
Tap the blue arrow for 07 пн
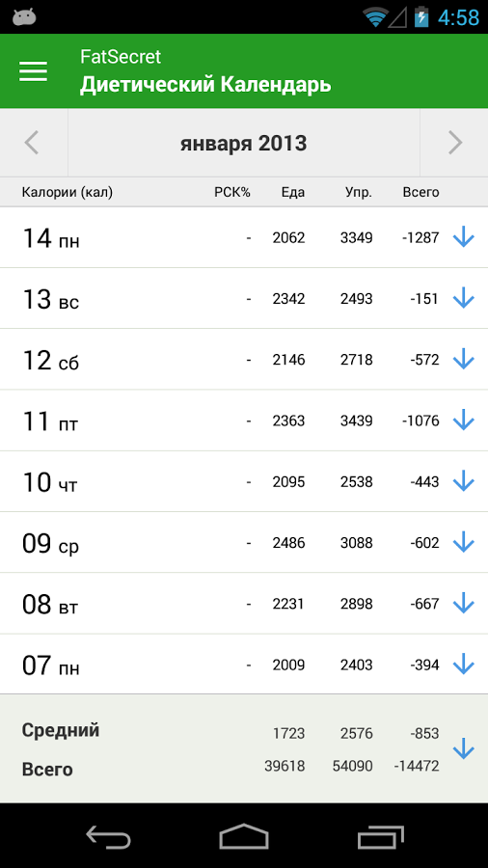[x=464, y=665]
